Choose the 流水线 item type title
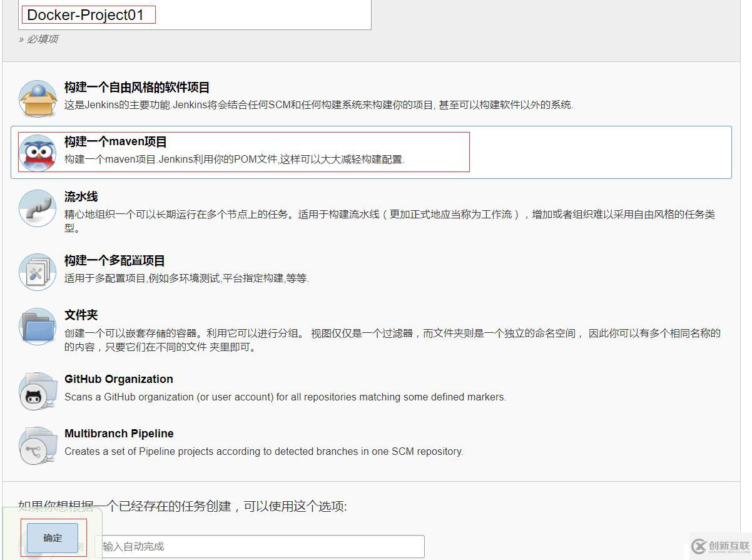Screen dimensions: 752x560 (x=81, y=196)
